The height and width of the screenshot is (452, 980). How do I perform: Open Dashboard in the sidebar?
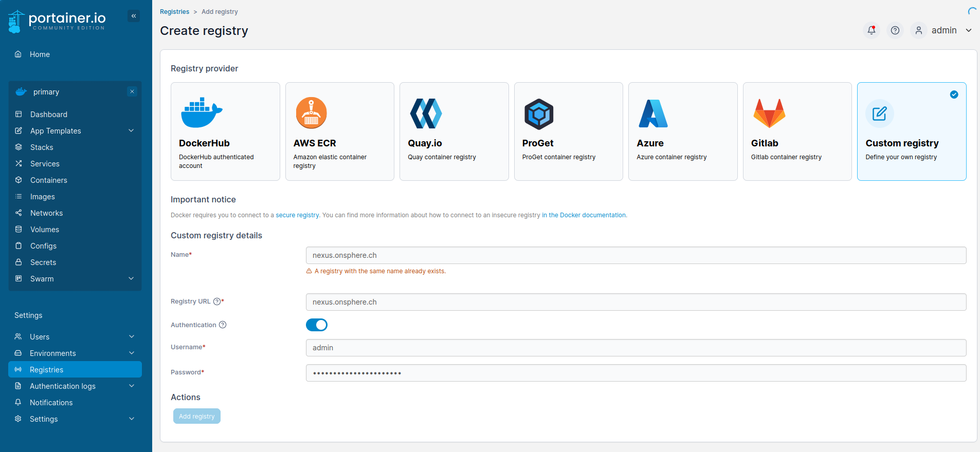click(x=75, y=114)
